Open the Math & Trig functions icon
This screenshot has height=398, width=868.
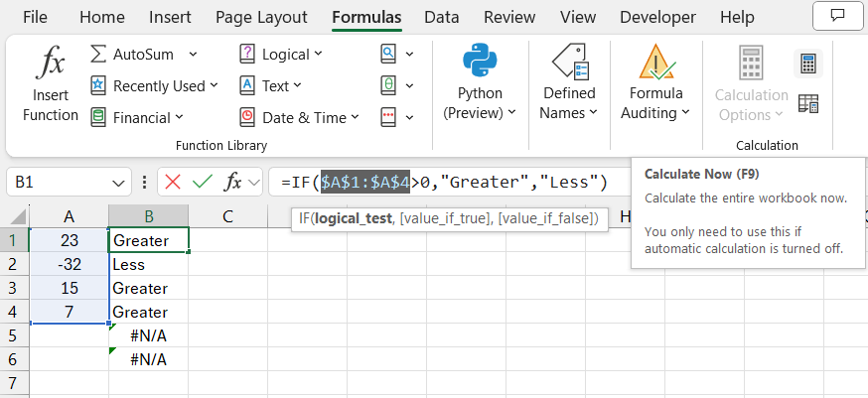[x=389, y=85]
